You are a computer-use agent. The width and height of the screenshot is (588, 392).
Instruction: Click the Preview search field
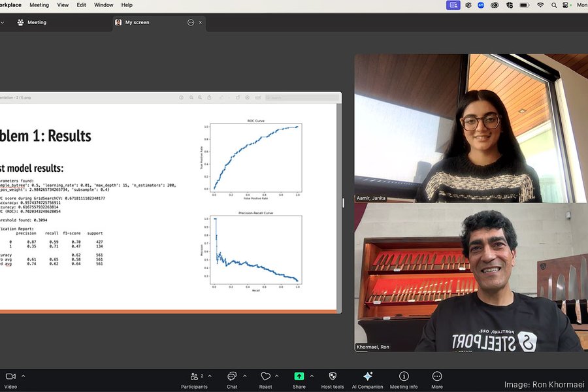point(301,97)
